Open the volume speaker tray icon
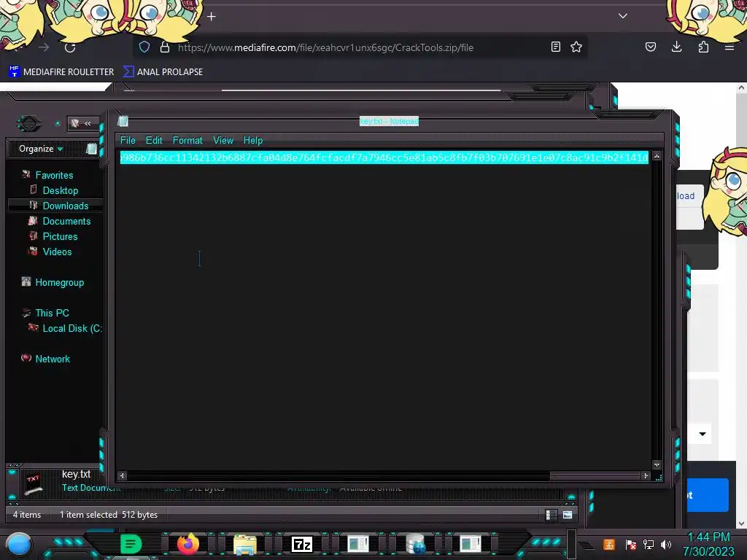 [665, 544]
